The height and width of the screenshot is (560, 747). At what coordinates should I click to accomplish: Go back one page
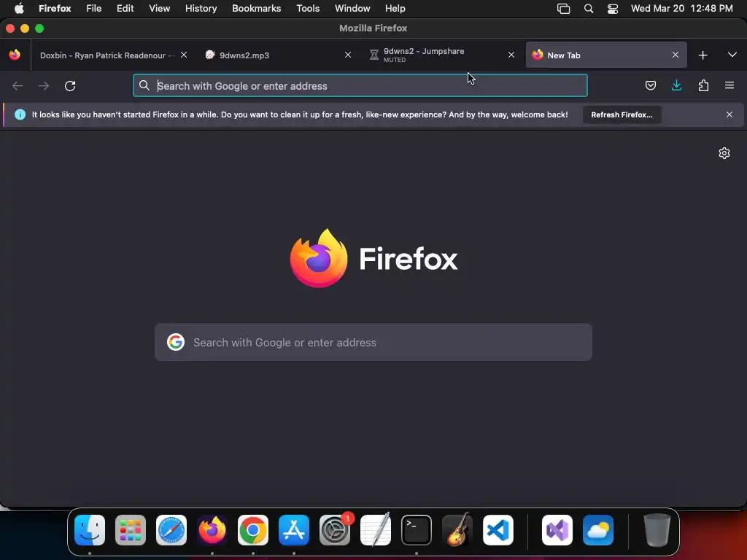click(x=18, y=86)
